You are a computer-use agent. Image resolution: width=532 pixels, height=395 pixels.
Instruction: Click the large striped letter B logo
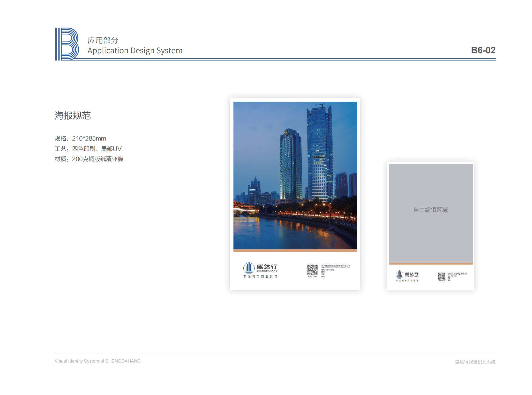click(67, 44)
